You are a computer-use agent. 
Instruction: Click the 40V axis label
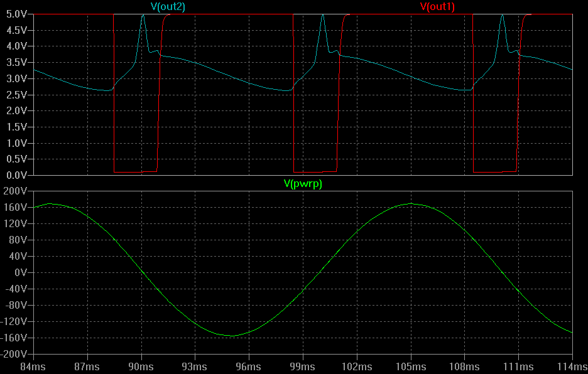(18, 256)
